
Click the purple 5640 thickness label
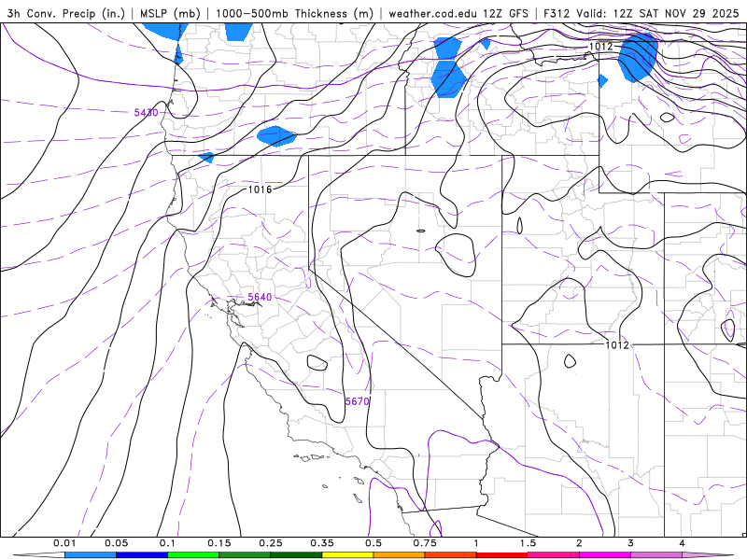[260, 297]
